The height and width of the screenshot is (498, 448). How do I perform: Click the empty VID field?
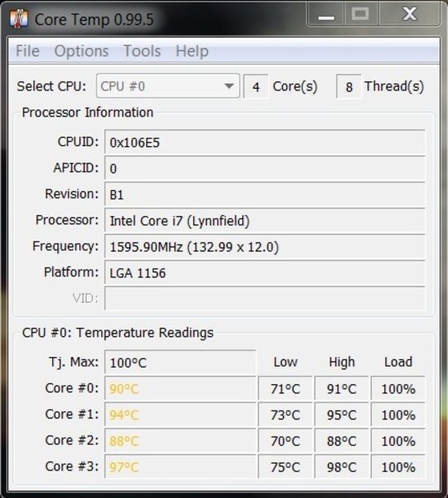tap(265, 299)
